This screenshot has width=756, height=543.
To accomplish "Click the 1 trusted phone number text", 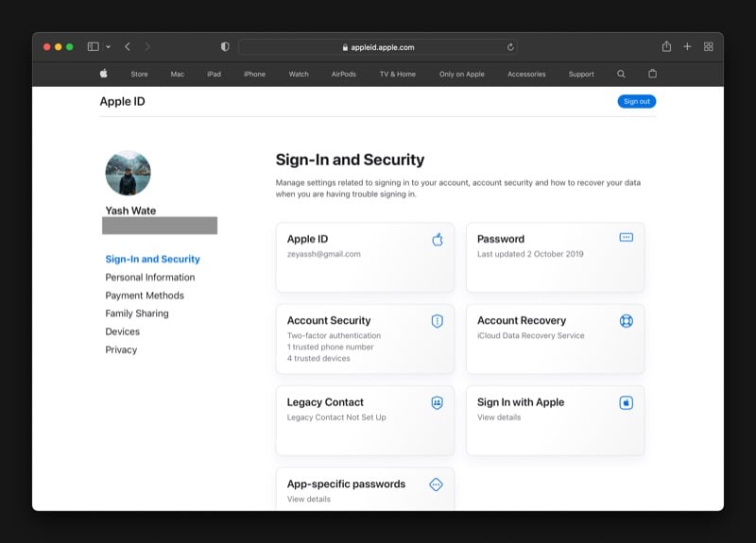I will [x=330, y=347].
